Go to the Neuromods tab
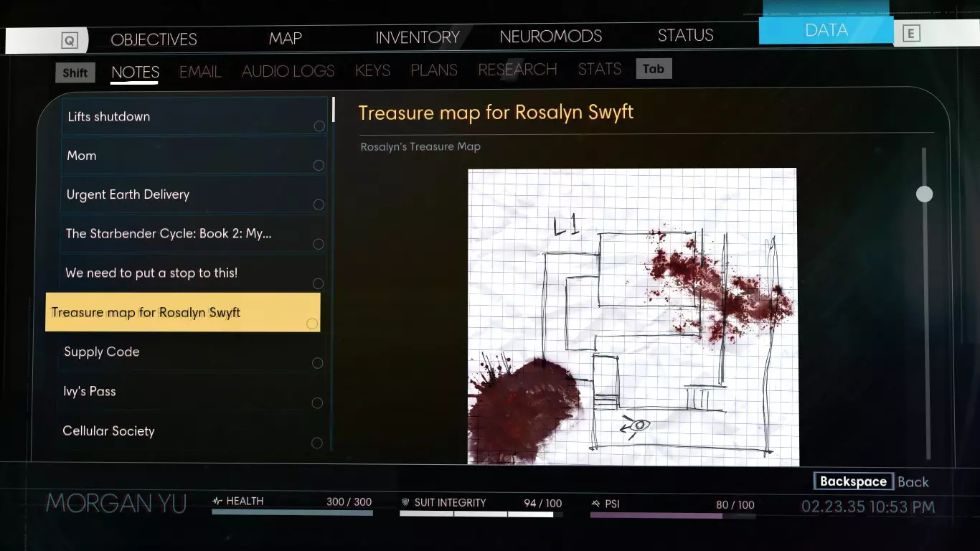 (551, 36)
